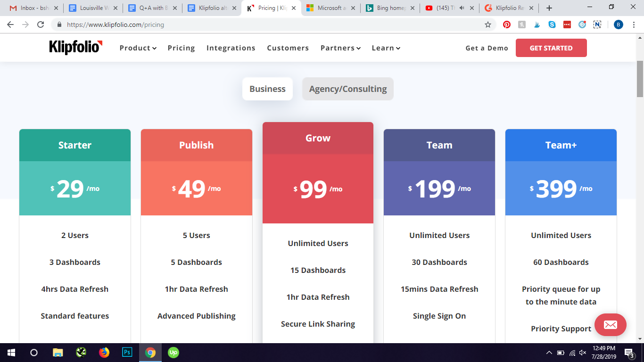644x362 pixels.
Task: Click the red LastPass extension icon
Action: [x=567, y=25]
